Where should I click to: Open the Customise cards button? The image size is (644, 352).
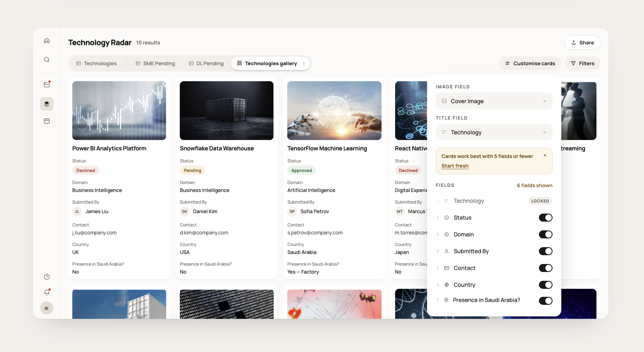click(x=530, y=64)
